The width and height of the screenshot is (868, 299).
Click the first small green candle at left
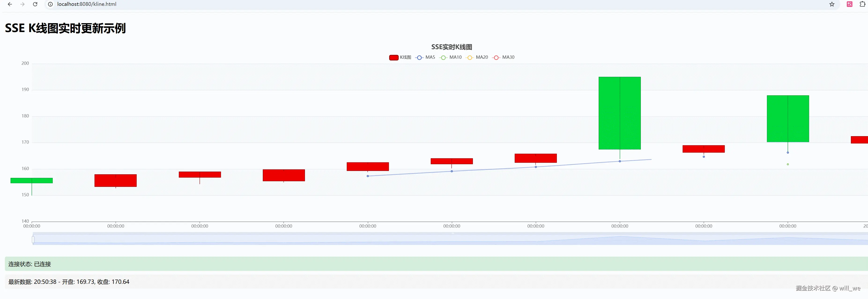pos(31,180)
